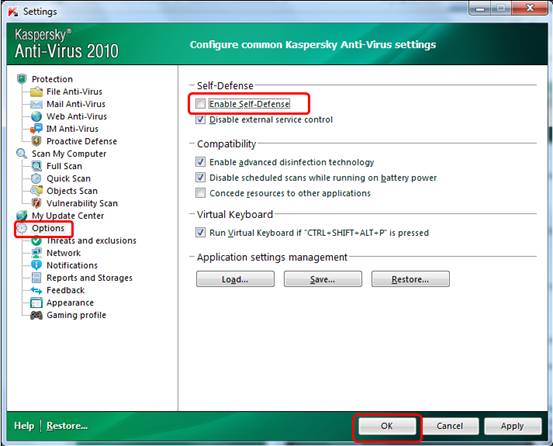Click the Load... button
The image size is (553, 446).
coord(235,279)
